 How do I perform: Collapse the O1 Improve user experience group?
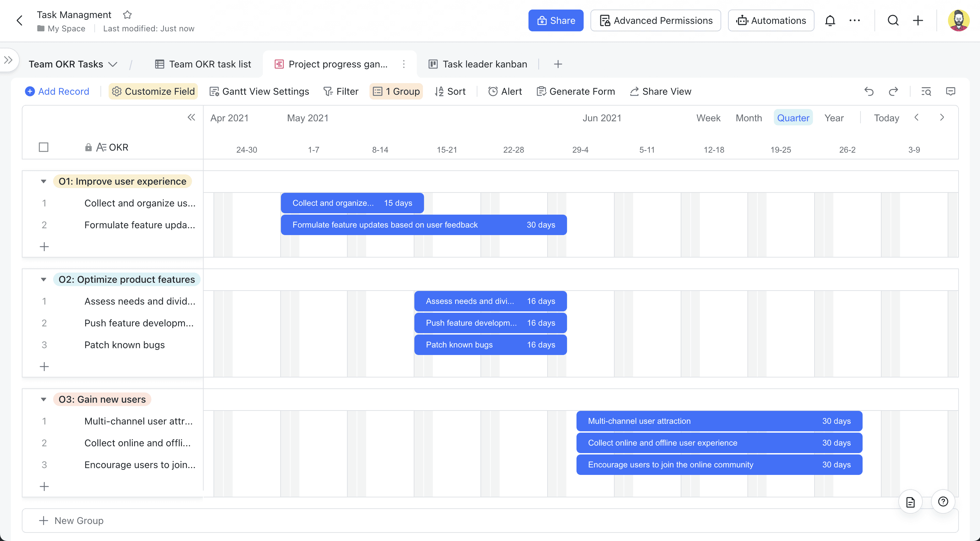pos(43,182)
